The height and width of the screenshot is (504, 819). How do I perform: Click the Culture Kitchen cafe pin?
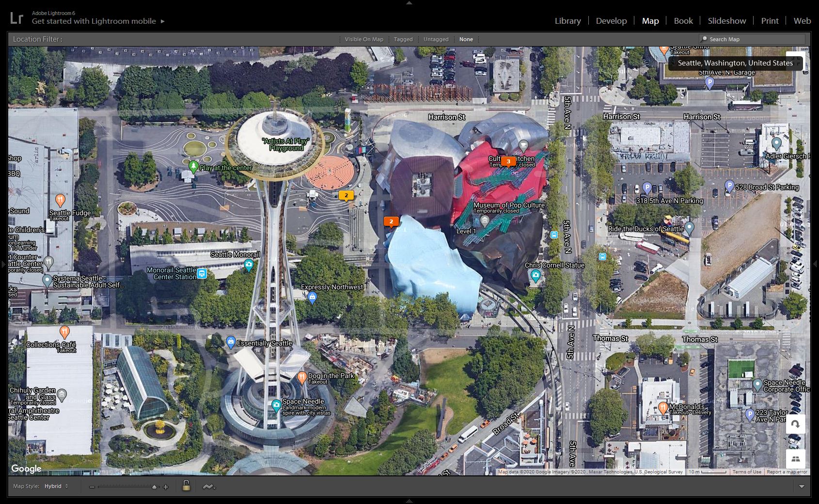point(523,145)
